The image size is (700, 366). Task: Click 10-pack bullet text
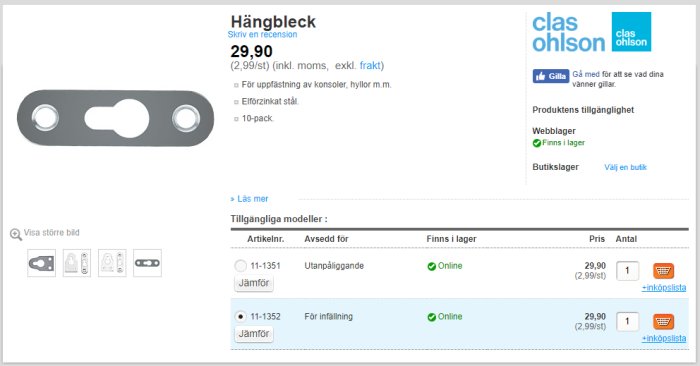coord(258,118)
